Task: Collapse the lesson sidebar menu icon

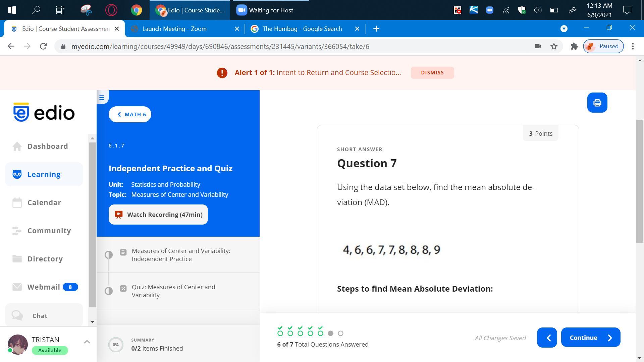Action: [102, 98]
